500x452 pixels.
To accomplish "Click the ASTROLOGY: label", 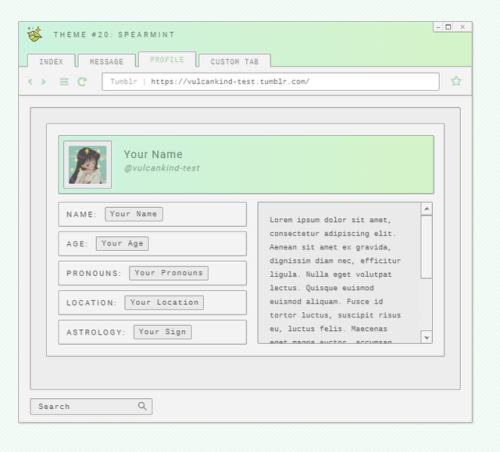I will 96,332.
